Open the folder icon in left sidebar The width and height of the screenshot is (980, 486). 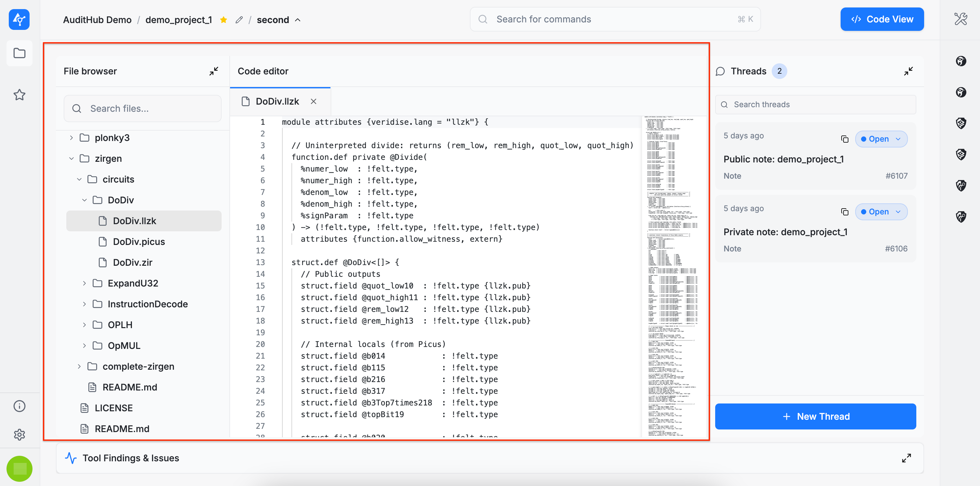pos(19,53)
